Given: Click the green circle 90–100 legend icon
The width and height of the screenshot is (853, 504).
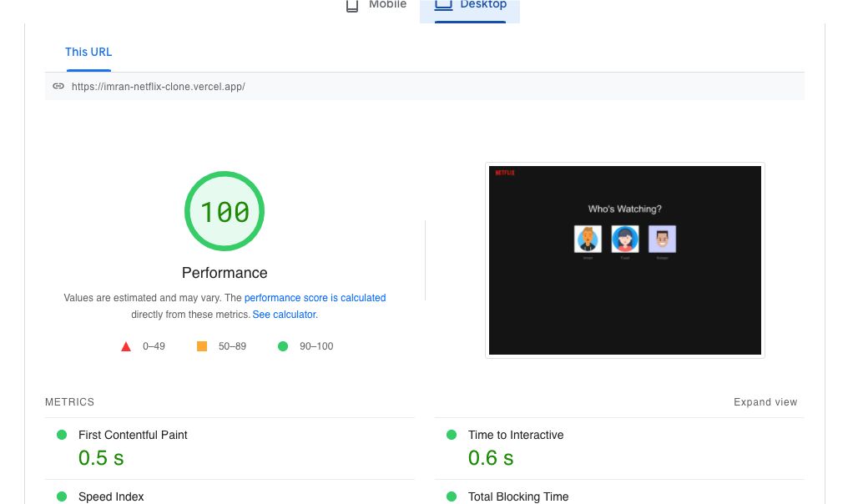Looking at the screenshot, I should 283,346.
